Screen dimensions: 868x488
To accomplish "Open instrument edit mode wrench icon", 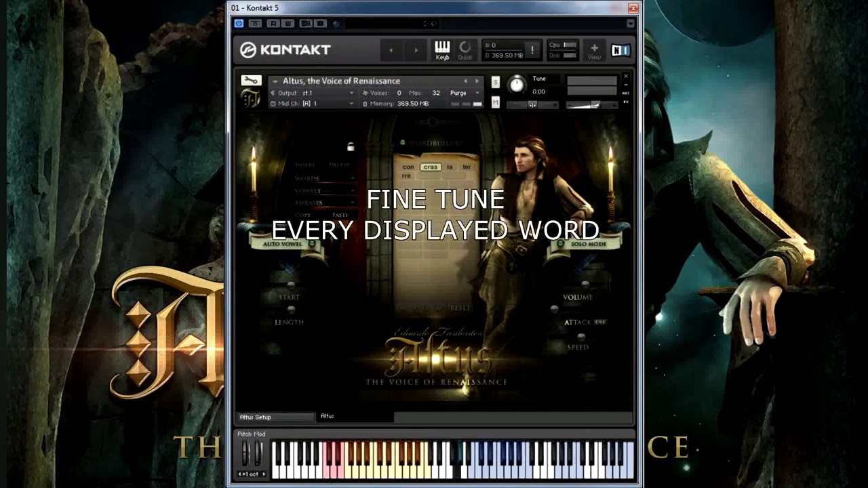I will (x=250, y=81).
